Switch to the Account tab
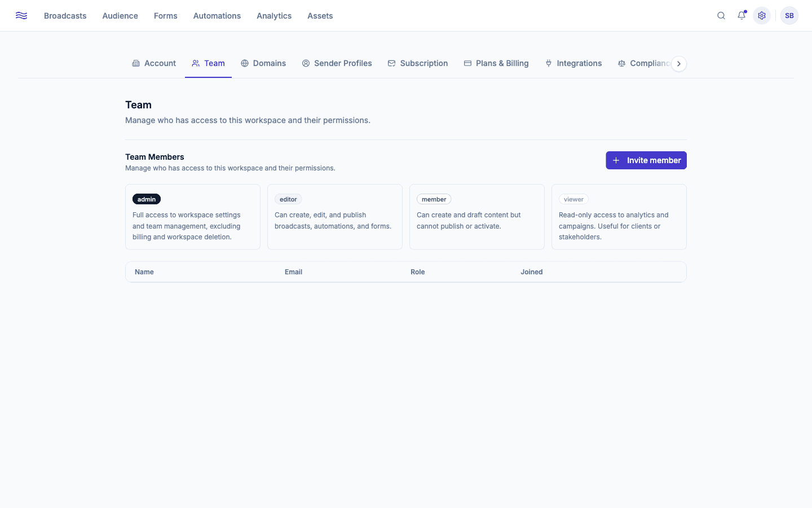 [x=154, y=63]
